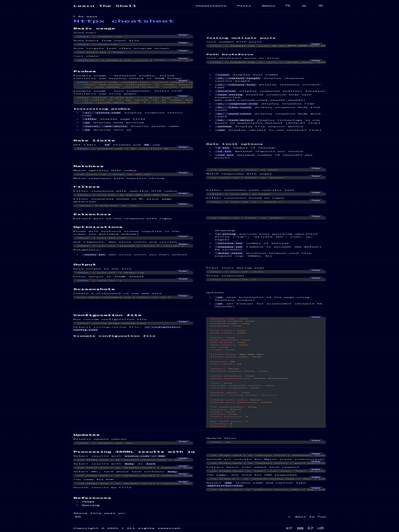Copy the store responses command
Screen dimensions: 399x532
click(x=315, y=278)
